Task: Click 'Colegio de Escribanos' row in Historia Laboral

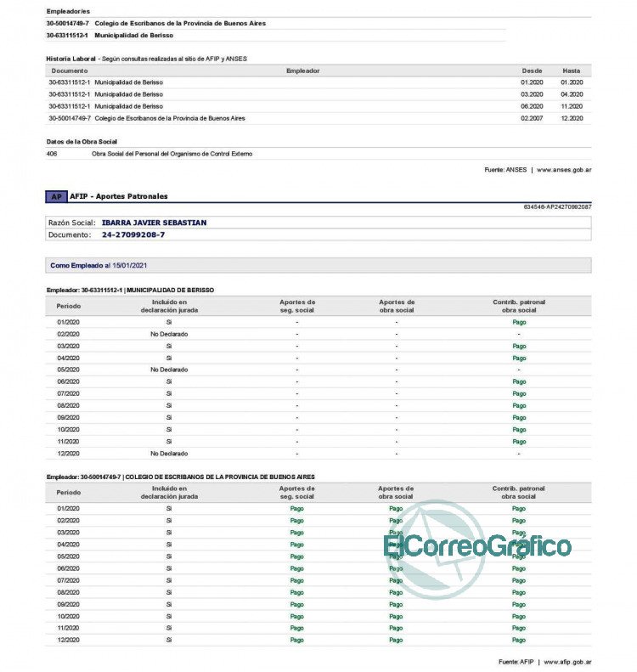Action: tap(318, 118)
